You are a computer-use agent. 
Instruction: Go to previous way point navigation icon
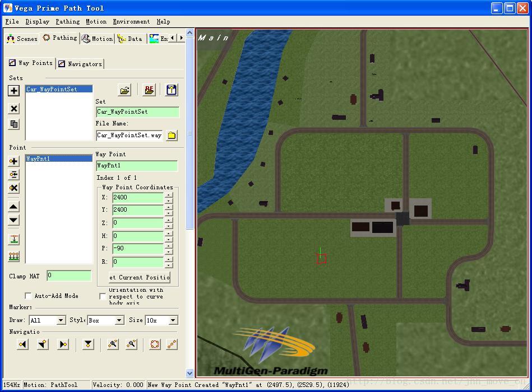pyautogui.click(x=23, y=344)
